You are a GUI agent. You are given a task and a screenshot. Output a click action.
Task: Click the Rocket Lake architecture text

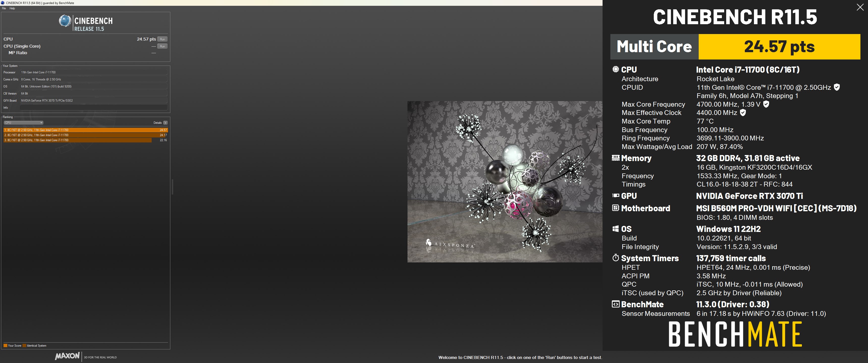tap(715, 79)
